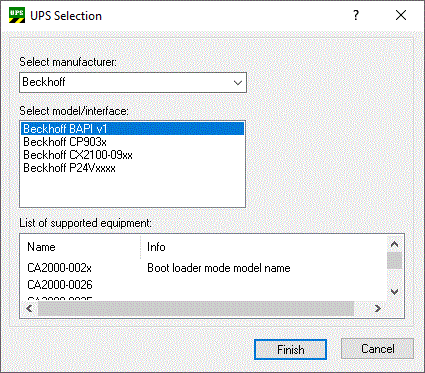Expand the manufacturer dropdown arrow
The height and width of the screenshot is (373, 425).
(x=238, y=83)
